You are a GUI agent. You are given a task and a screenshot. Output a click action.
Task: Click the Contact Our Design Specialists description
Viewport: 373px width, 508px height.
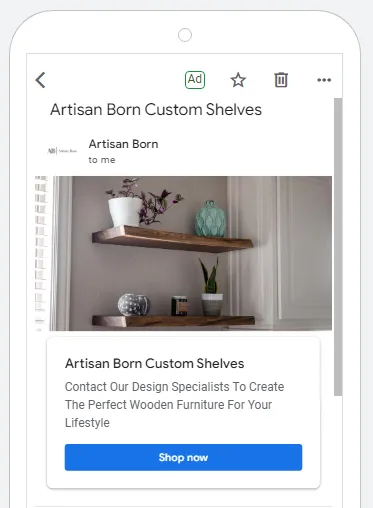174,405
